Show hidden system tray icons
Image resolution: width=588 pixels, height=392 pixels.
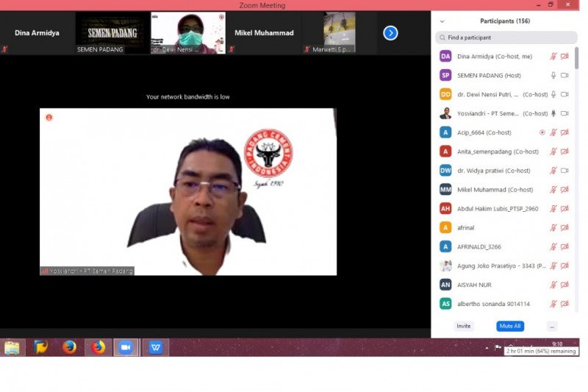(487, 347)
